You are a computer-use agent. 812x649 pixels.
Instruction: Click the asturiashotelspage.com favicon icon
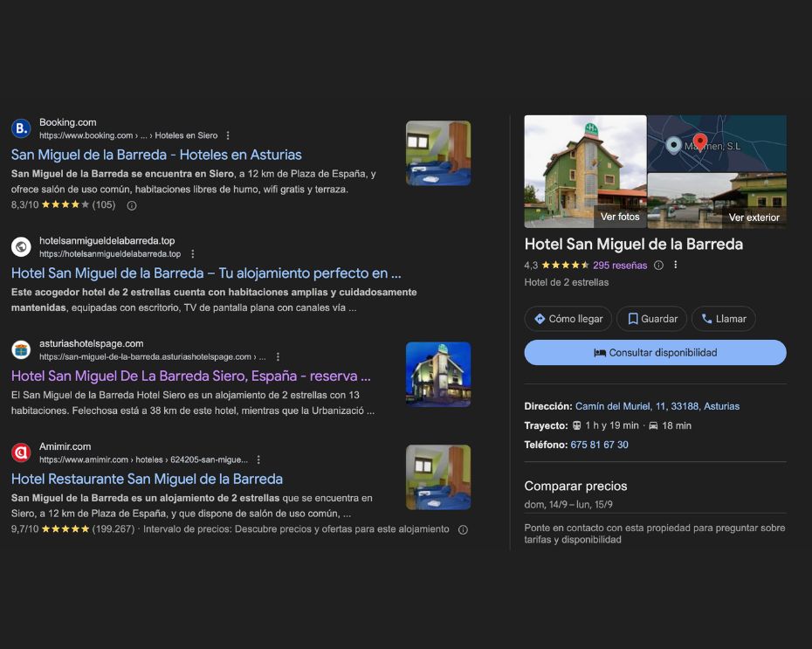[21, 350]
